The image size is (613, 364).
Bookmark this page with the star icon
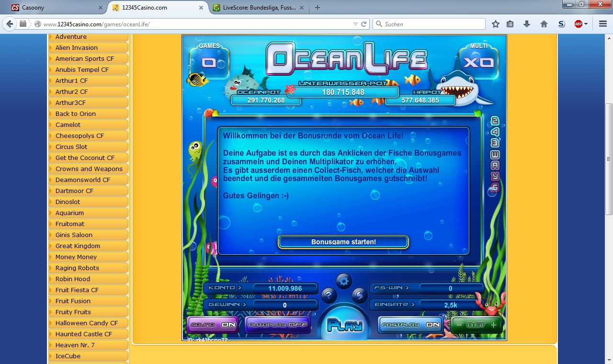[x=496, y=24]
